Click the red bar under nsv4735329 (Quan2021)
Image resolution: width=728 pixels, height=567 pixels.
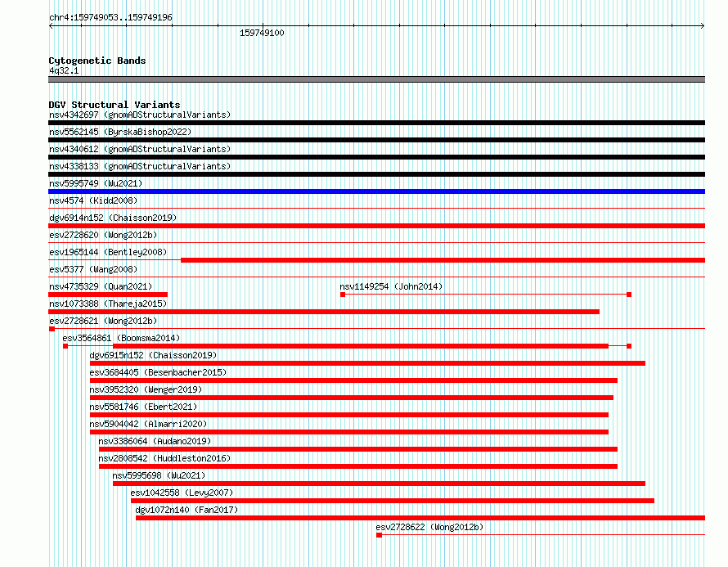[108, 295]
